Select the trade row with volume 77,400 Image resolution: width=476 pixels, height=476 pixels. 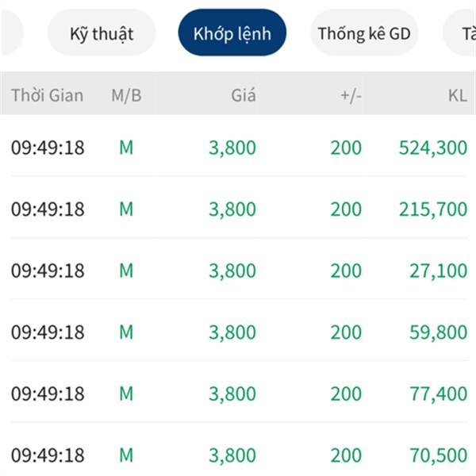pos(239,393)
